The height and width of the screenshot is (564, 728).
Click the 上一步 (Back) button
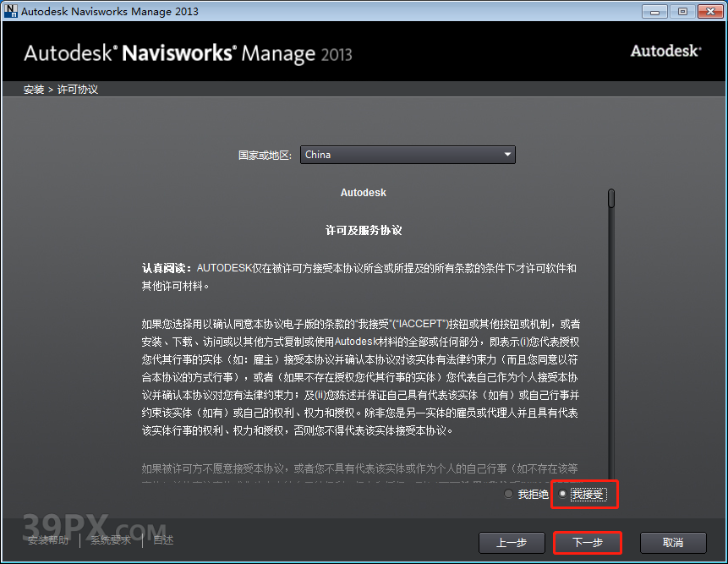tap(512, 542)
